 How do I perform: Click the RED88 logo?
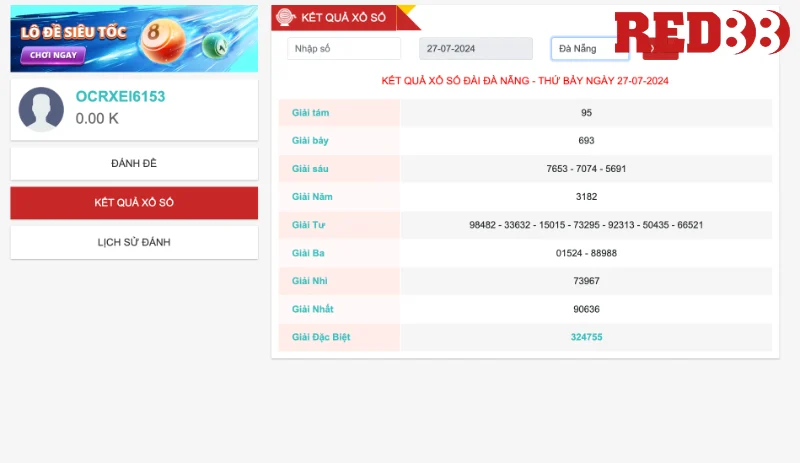click(x=702, y=33)
